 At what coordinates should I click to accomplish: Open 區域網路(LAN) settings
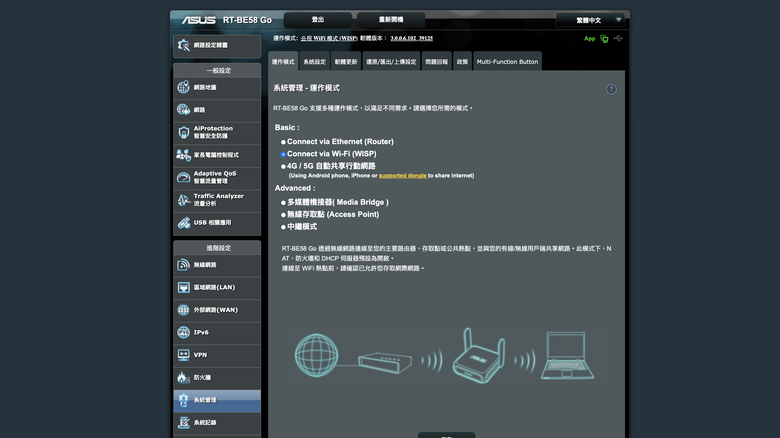(217, 288)
